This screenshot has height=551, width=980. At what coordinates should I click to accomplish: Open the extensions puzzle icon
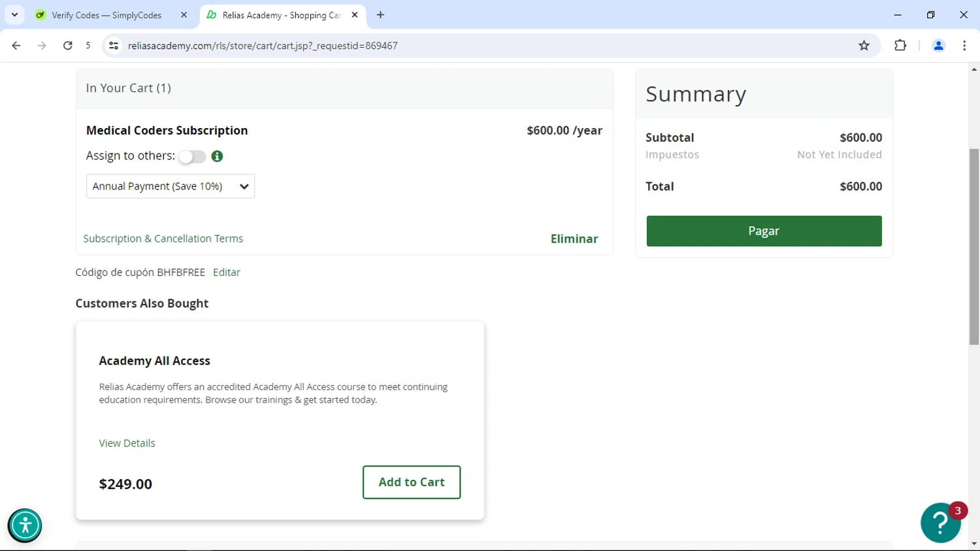point(900,46)
